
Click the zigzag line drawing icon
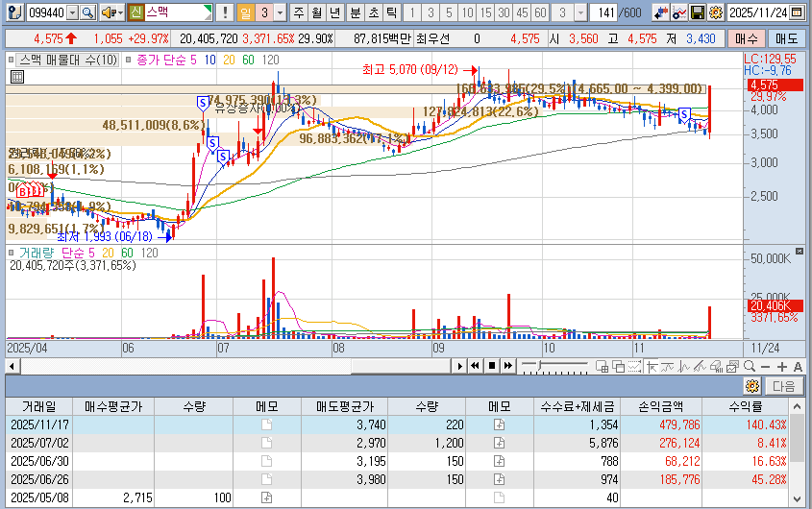[683, 367]
